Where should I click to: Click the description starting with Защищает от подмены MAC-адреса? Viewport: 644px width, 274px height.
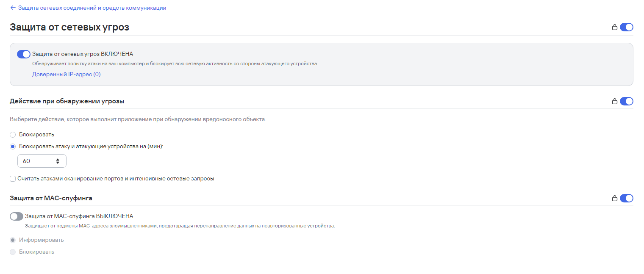pyautogui.click(x=180, y=226)
